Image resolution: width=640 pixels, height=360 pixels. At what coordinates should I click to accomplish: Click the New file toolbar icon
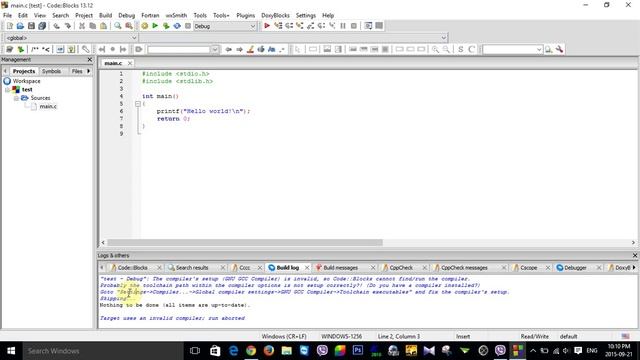(9, 26)
